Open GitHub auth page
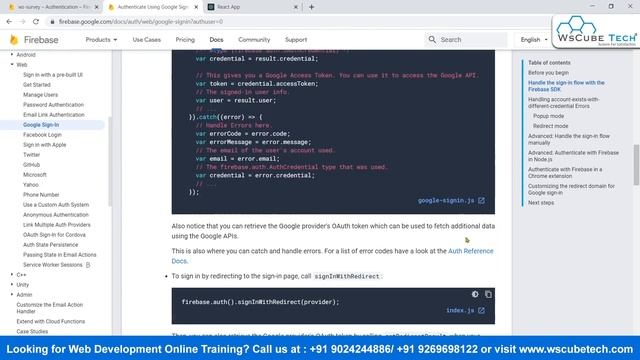Screen dimensions: 640x360 [x=31, y=165]
